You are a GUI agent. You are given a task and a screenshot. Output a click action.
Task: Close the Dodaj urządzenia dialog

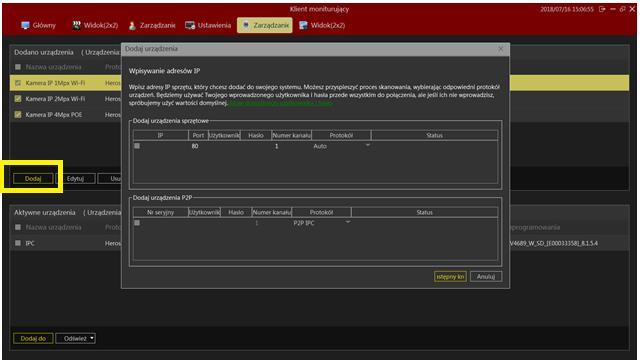(501, 49)
